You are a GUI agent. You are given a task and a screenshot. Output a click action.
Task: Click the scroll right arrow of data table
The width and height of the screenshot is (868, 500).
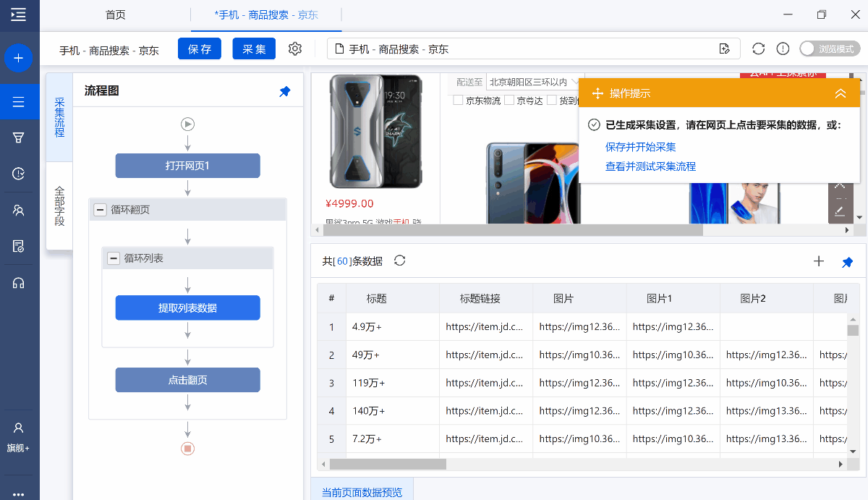[841, 464]
